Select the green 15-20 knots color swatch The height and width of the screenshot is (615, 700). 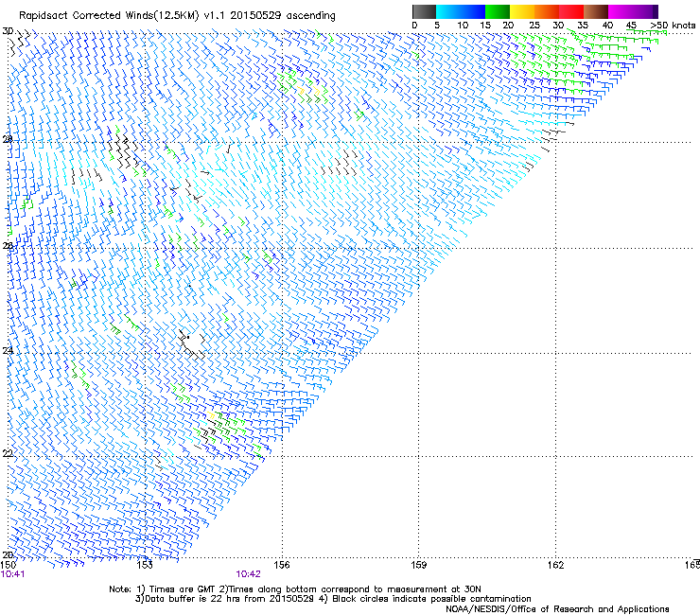point(498,11)
